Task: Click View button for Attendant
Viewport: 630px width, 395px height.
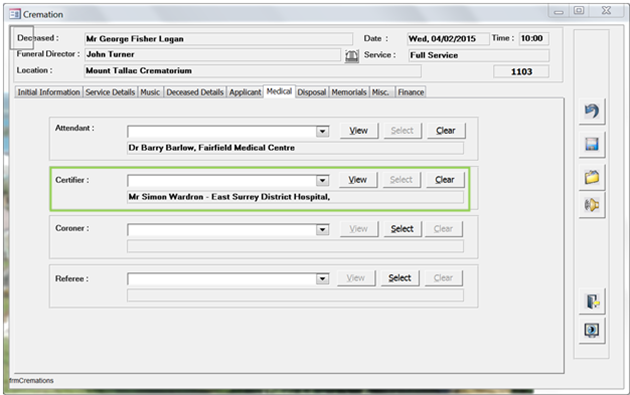Action: [358, 131]
